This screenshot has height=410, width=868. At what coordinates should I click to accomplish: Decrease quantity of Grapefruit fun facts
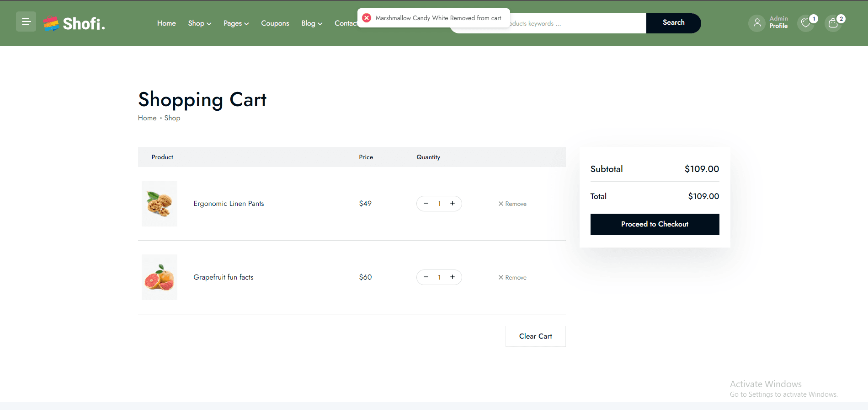tap(426, 277)
